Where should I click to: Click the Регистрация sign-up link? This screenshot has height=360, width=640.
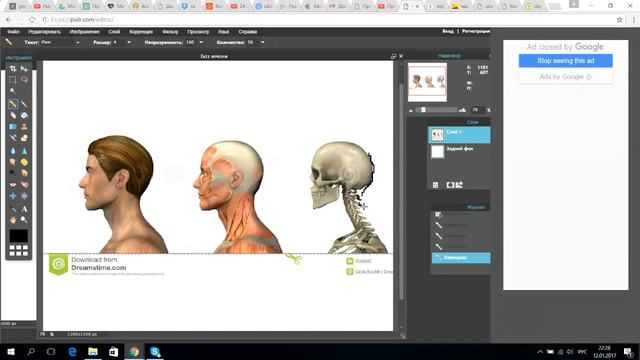point(476,31)
